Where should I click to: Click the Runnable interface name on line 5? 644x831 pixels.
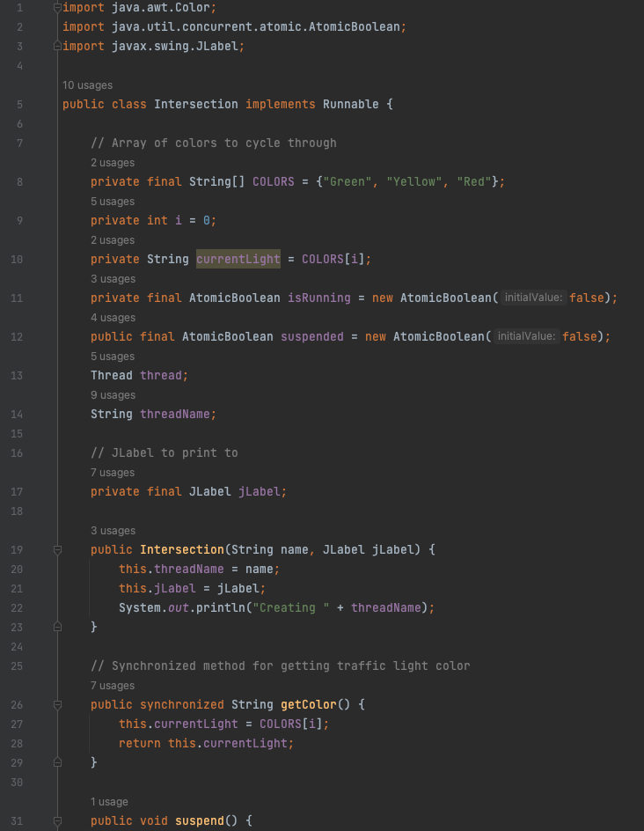351,105
